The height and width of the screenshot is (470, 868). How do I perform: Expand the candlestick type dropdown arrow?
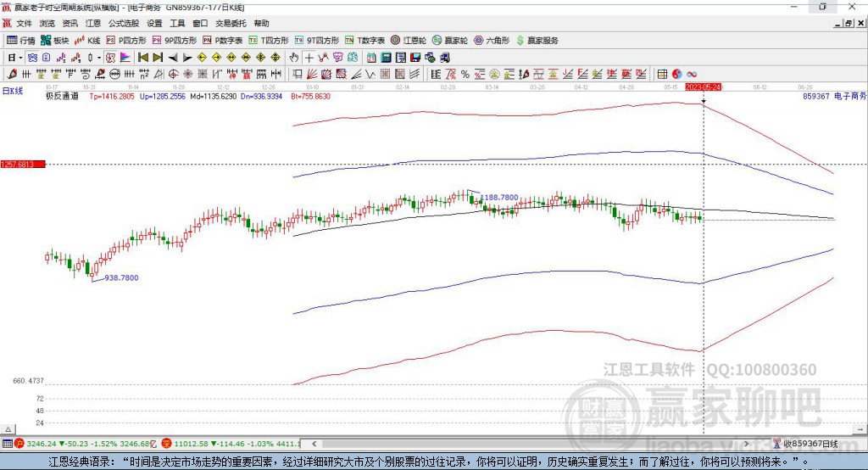tap(99, 58)
